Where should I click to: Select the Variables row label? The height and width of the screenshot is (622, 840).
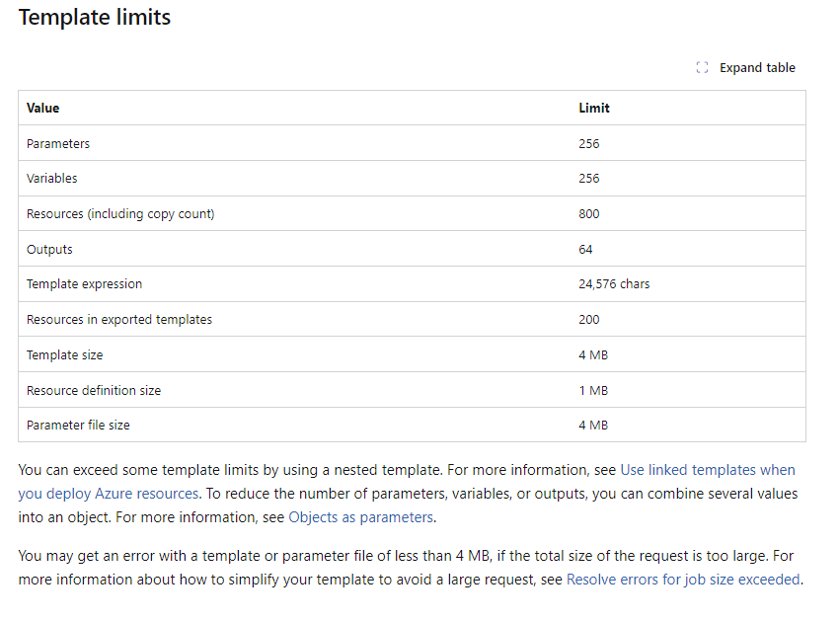point(51,179)
